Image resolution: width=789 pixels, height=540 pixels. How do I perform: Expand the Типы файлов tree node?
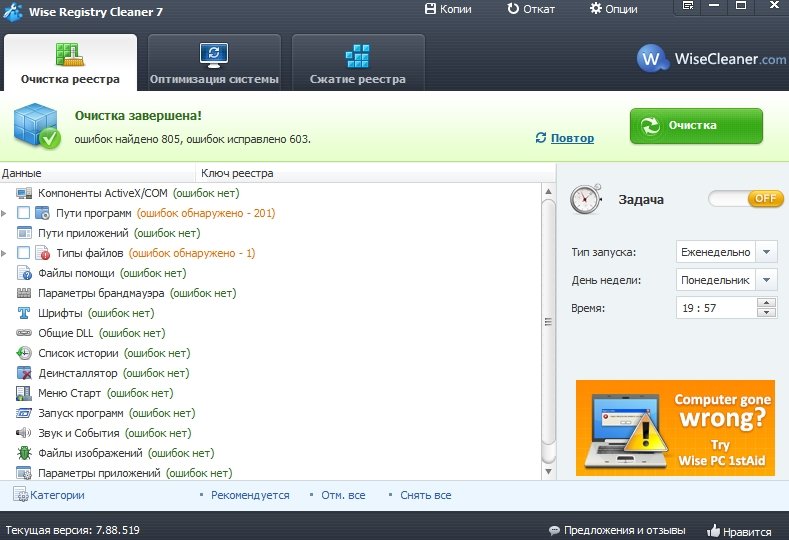click(x=4, y=253)
